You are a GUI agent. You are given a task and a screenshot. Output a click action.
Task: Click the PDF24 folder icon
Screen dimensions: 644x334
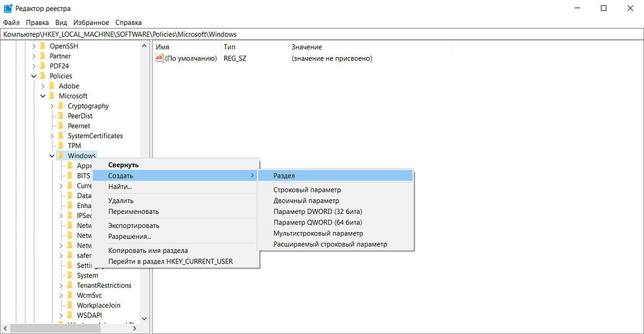click(x=43, y=66)
